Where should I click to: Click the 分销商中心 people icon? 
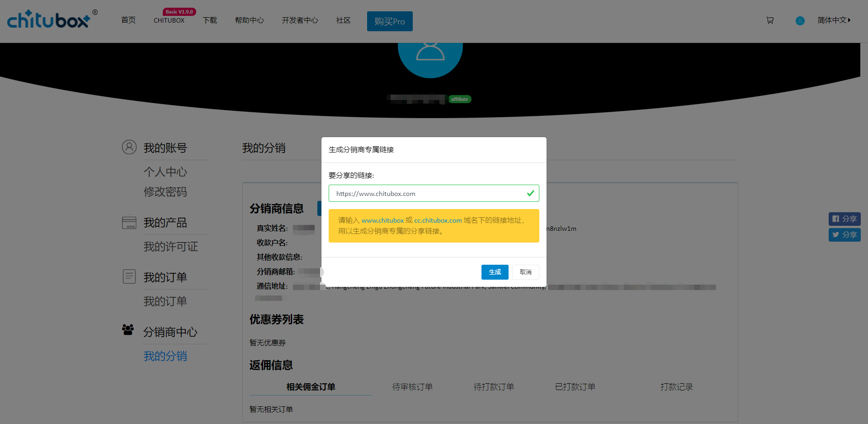(x=128, y=330)
